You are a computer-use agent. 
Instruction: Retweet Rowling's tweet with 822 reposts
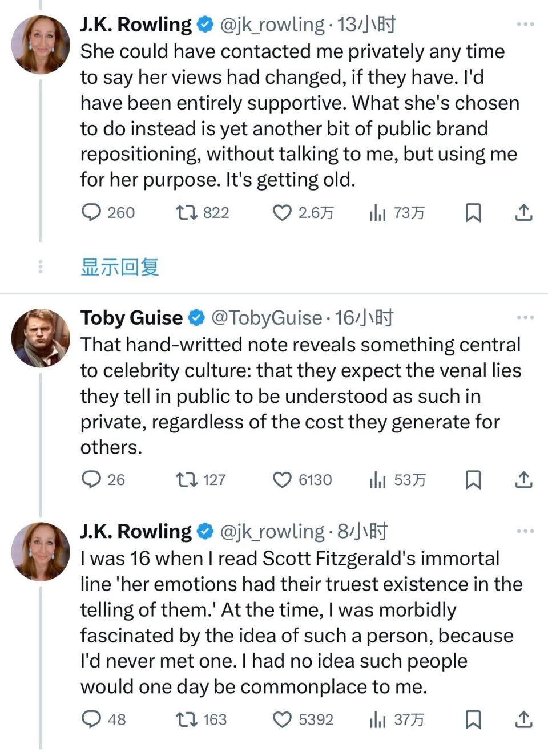(187, 213)
